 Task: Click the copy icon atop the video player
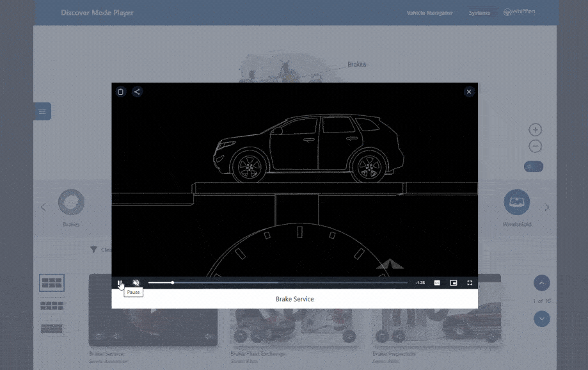121,92
